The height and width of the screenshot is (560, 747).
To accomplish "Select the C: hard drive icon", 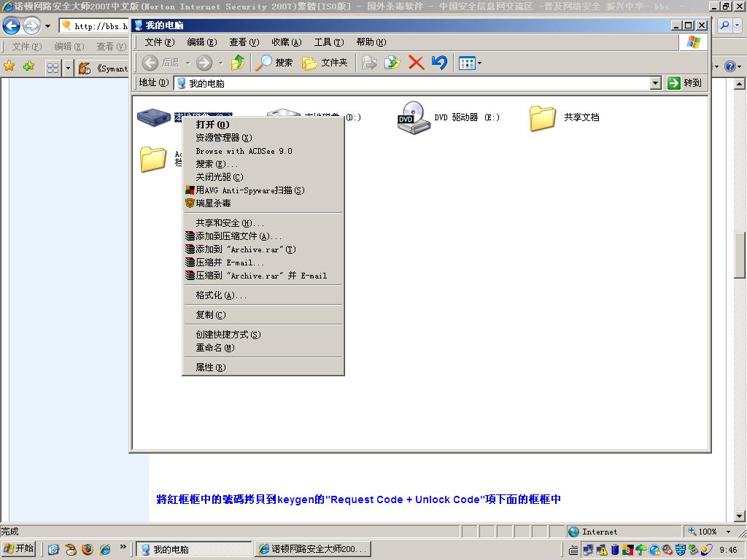I will pyautogui.click(x=154, y=117).
